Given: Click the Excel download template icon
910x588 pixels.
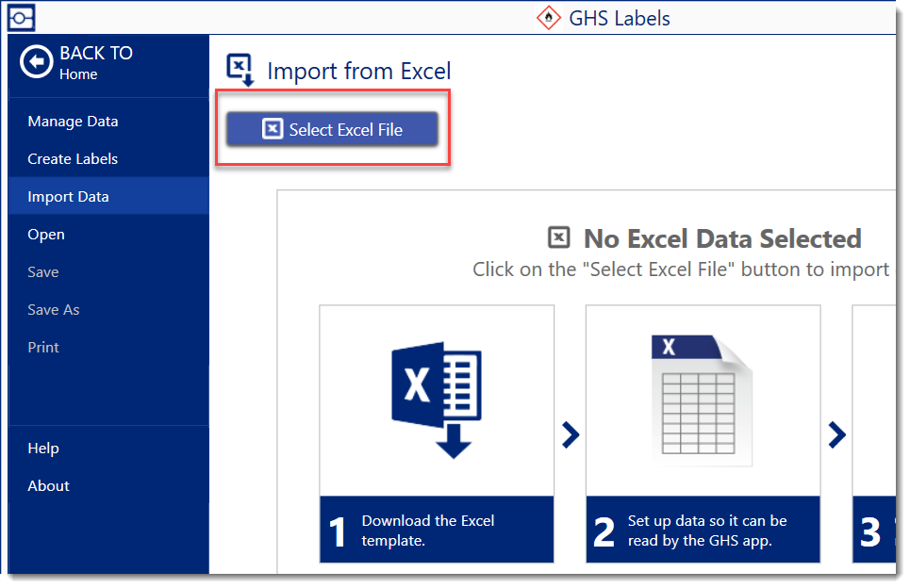Looking at the screenshot, I should pos(437,400).
